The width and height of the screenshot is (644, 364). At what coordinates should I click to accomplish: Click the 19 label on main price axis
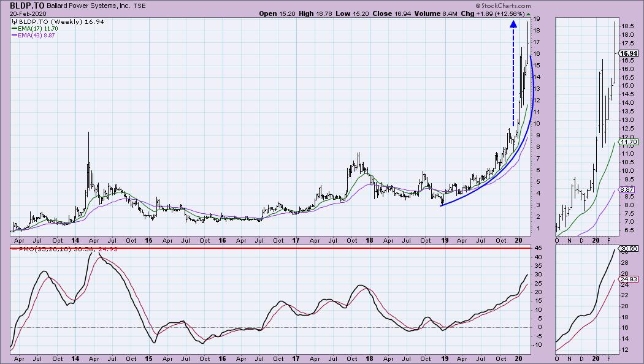pyautogui.click(x=537, y=19)
